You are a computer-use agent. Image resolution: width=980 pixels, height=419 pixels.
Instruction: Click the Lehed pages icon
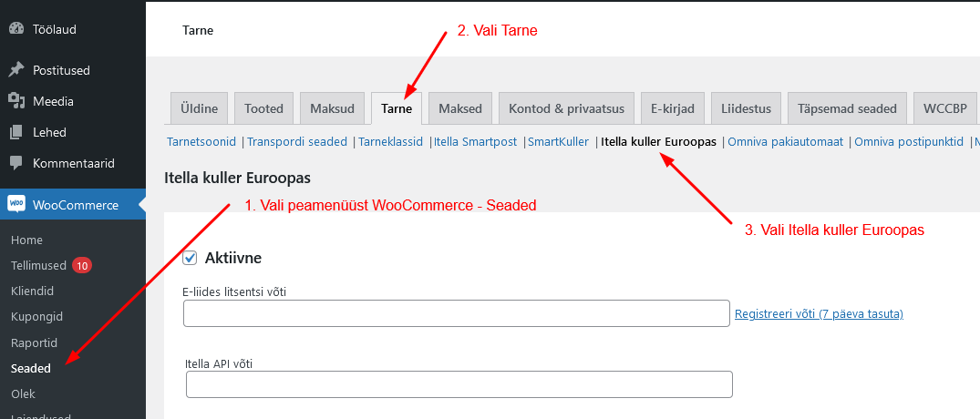(x=15, y=132)
